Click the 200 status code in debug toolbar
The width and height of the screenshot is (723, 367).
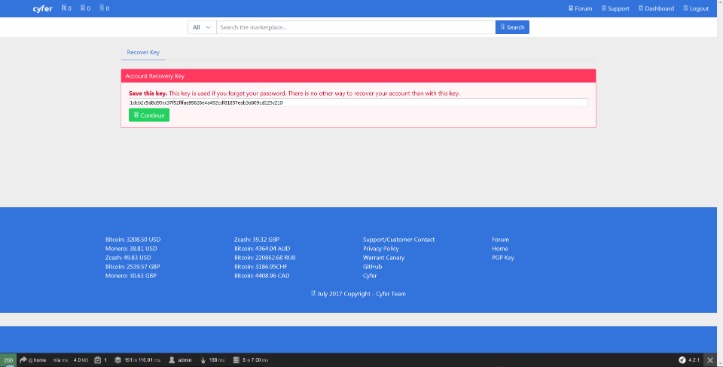pyautogui.click(x=8, y=360)
